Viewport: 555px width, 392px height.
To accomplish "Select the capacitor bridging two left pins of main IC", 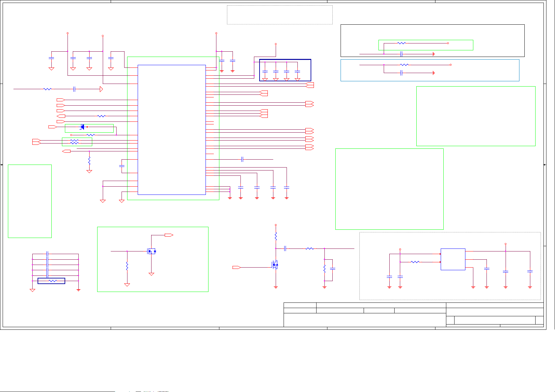I will point(122,166).
